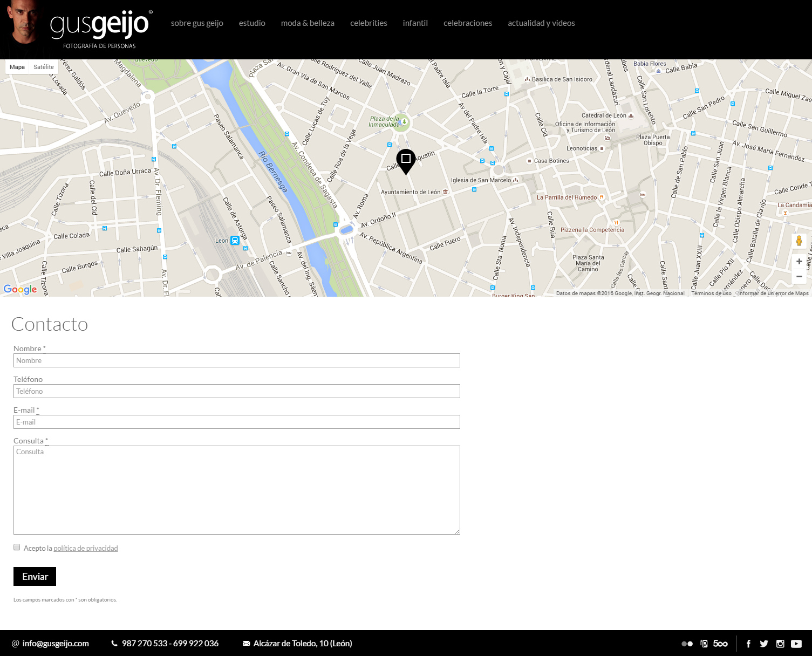This screenshot has height=656, width=812.
Task: Open the celebraciones menu item
Action: pos(468,23)
